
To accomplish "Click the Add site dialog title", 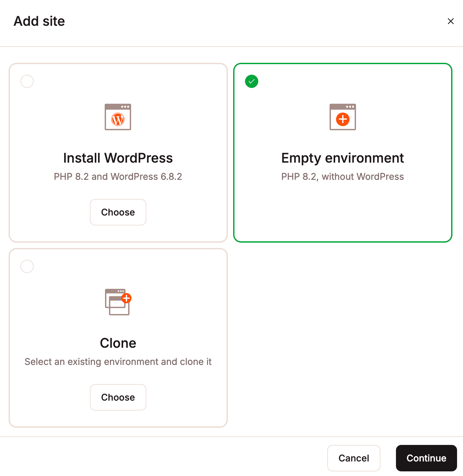I will [x=39, y=21].
